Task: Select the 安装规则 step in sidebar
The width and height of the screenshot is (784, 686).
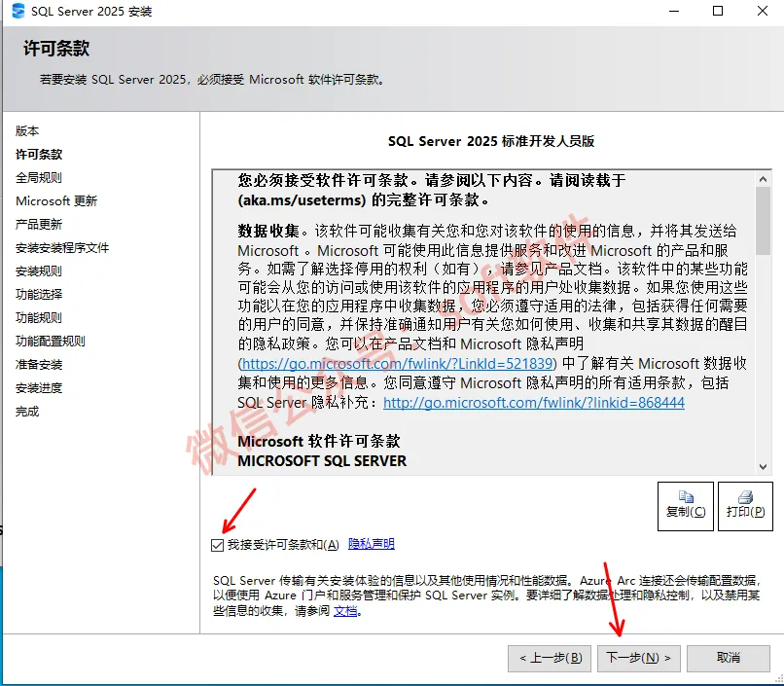Action: (39, 271)
